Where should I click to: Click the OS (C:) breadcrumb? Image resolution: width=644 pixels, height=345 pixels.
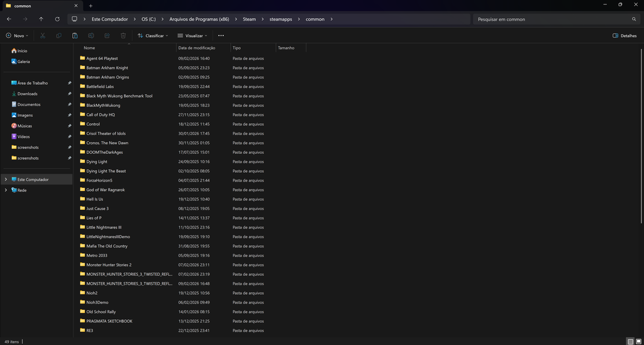148,19
